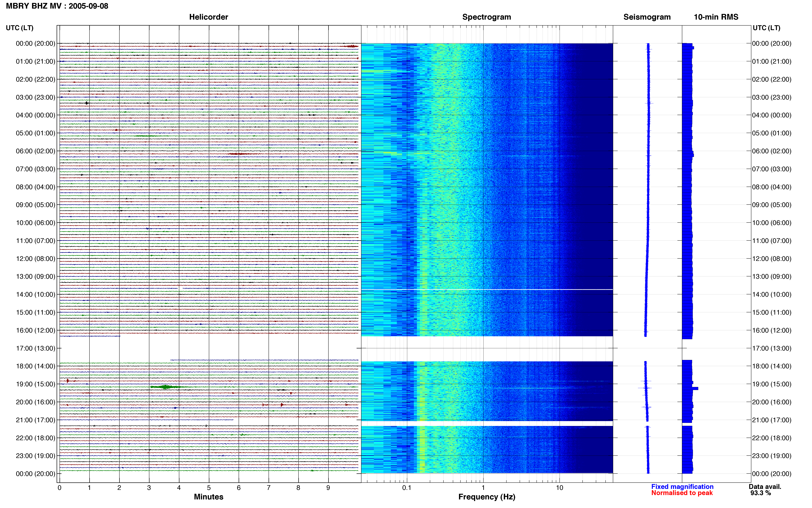The height and width of the screenshot is (508, 812).
Task: Click the 5 tick on the Minutes axis
Action: pos(209,488)
